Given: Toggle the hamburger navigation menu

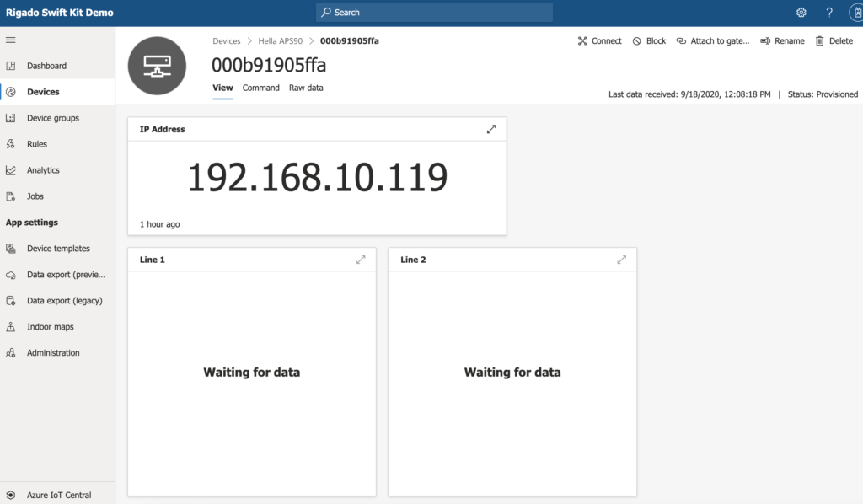Looking at the screenshot, I should (10, 40).
